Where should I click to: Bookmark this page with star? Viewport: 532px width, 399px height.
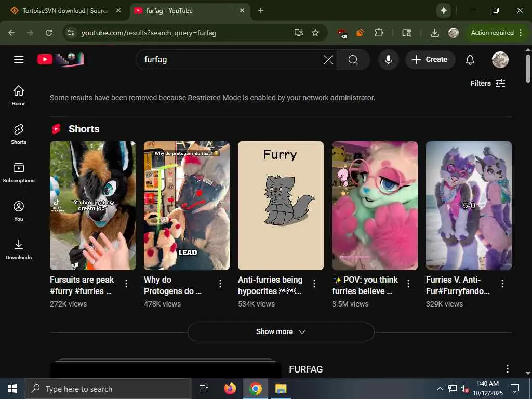(x=315, y=33)
